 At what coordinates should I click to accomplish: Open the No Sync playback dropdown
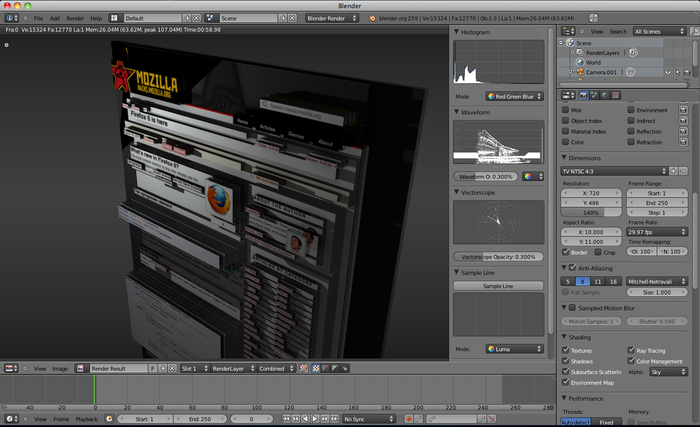369,419
